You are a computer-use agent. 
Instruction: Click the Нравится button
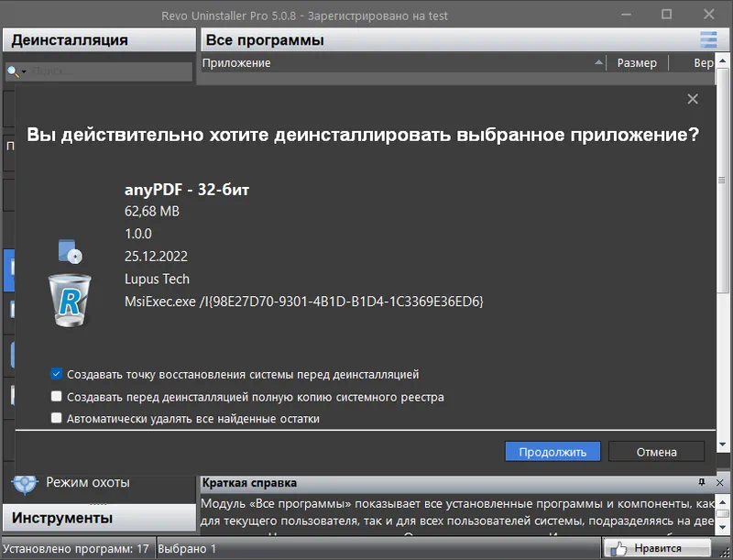pos(657,548)
